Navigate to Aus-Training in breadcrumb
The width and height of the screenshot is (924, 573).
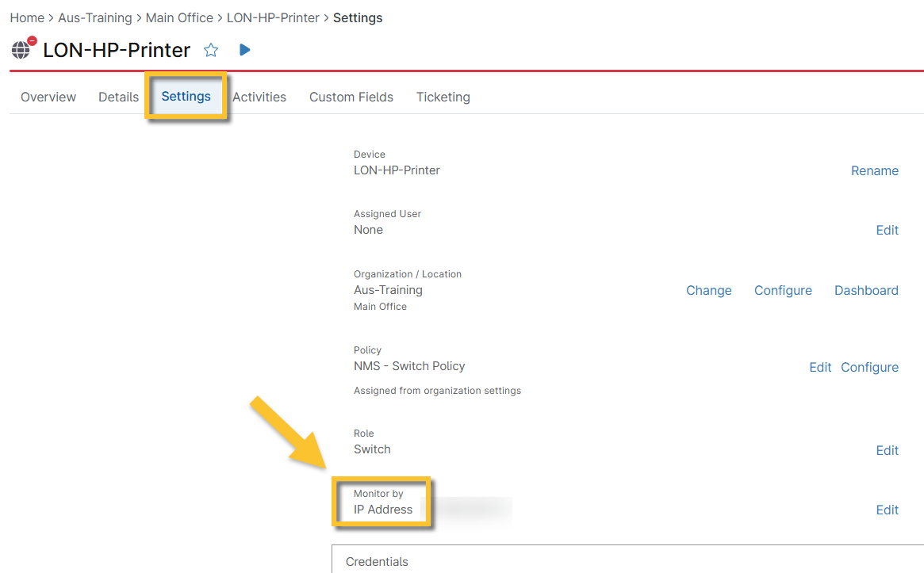95,17
